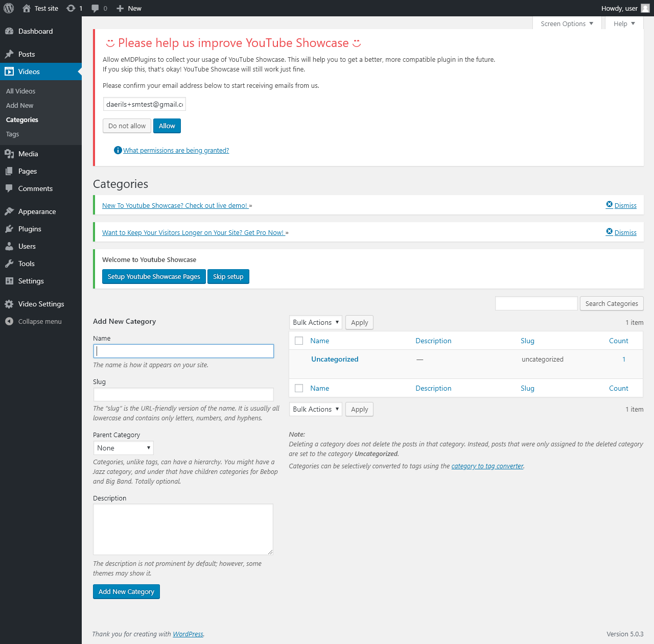Viewport: 654px width, 644px height.
Task: Open the Howdy, user account menu
Action: pos(625,8)
